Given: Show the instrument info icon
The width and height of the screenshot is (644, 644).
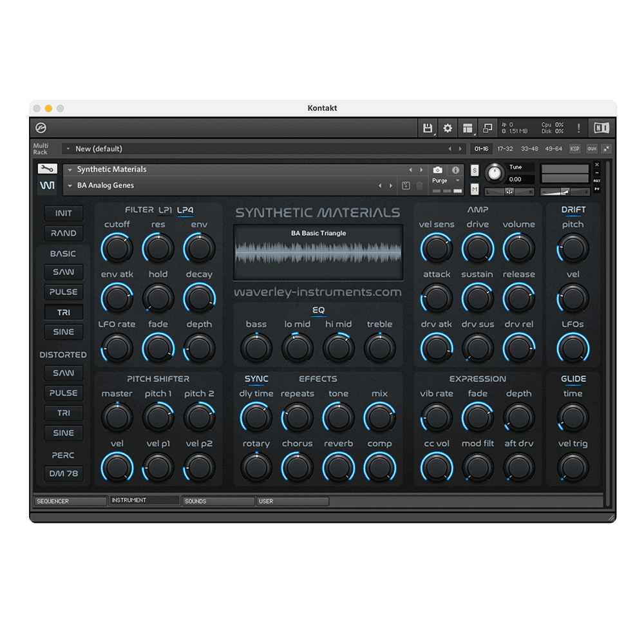Looking at the screenshot, I should (455, 170).
